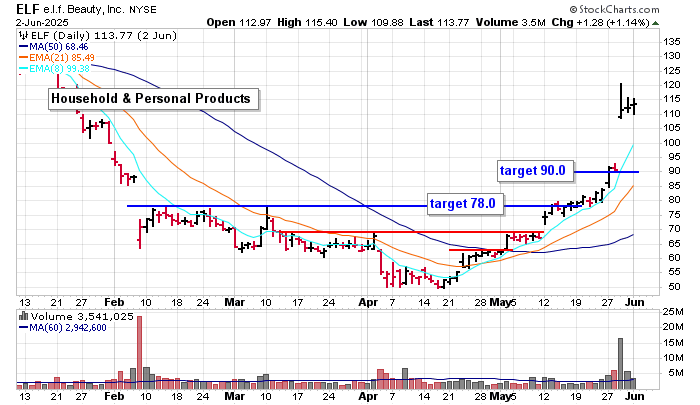700x405 pixels.
Task: Click the green up-triangle next to Chg value
Action: pos(655,23)
